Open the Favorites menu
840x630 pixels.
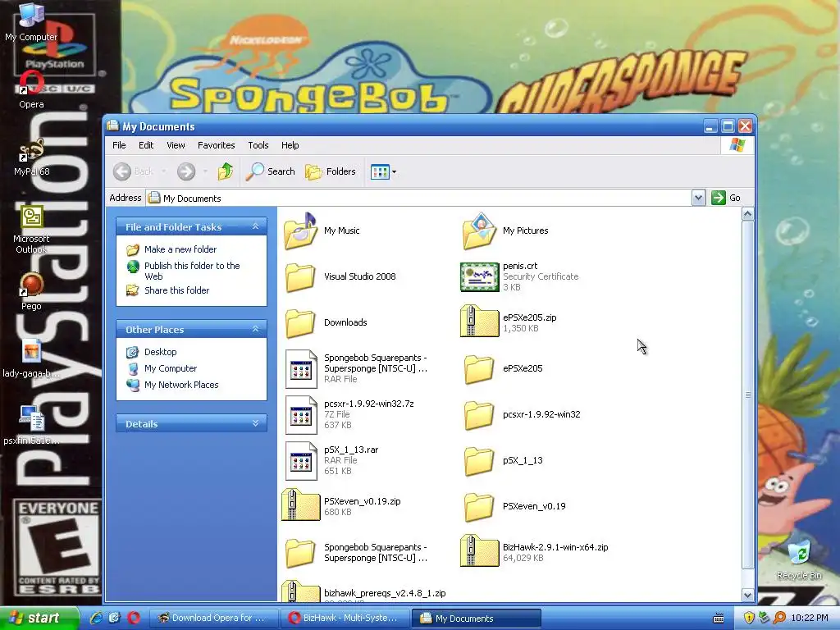click(216, 145)
